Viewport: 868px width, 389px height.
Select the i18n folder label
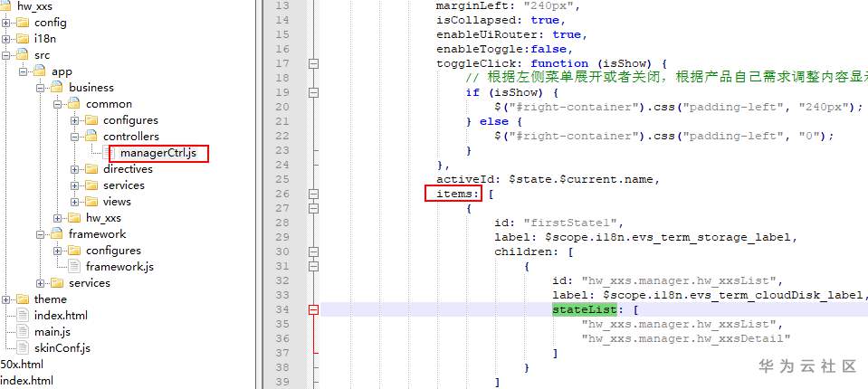[x=45, y=39]
